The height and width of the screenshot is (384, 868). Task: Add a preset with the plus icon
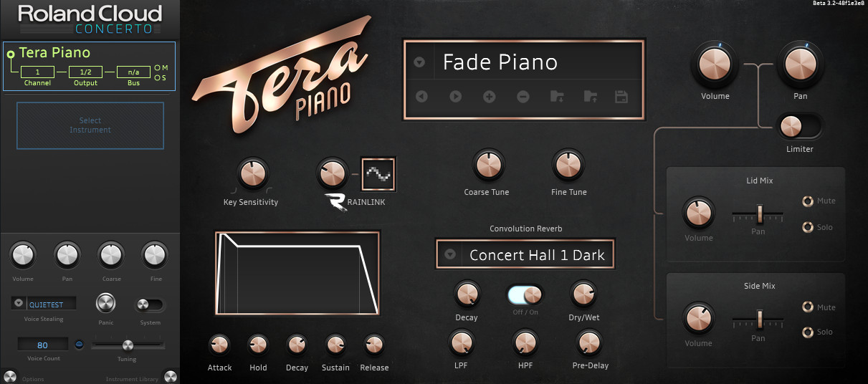tap(489, 96)
